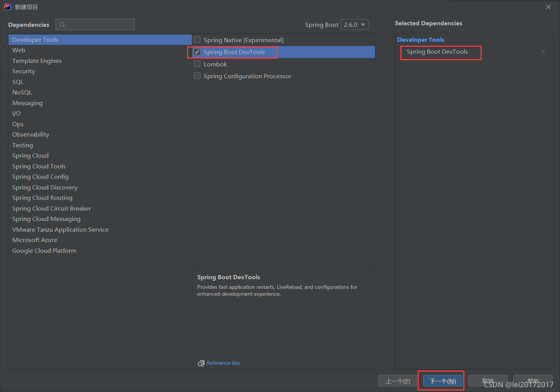
Task: Select the NoSQL category
Action: (100, 92)
